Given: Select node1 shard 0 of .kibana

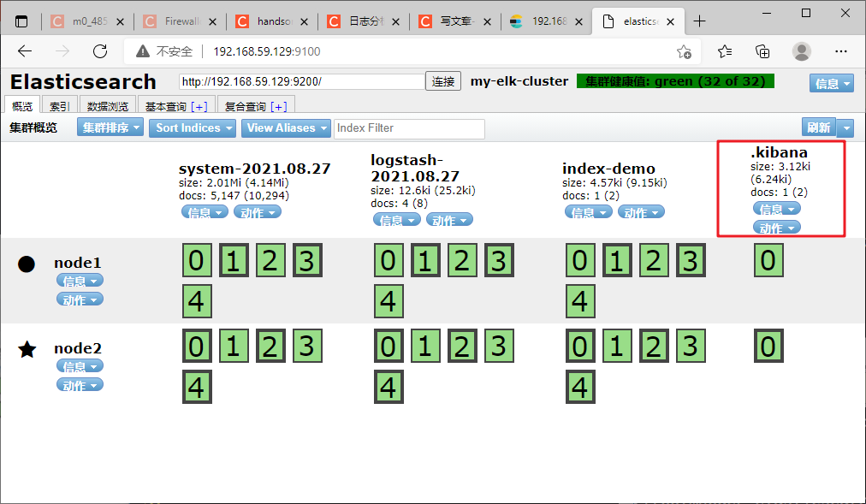Looking at the screenshot, I should pyautogui.click(x=768, y=260).
